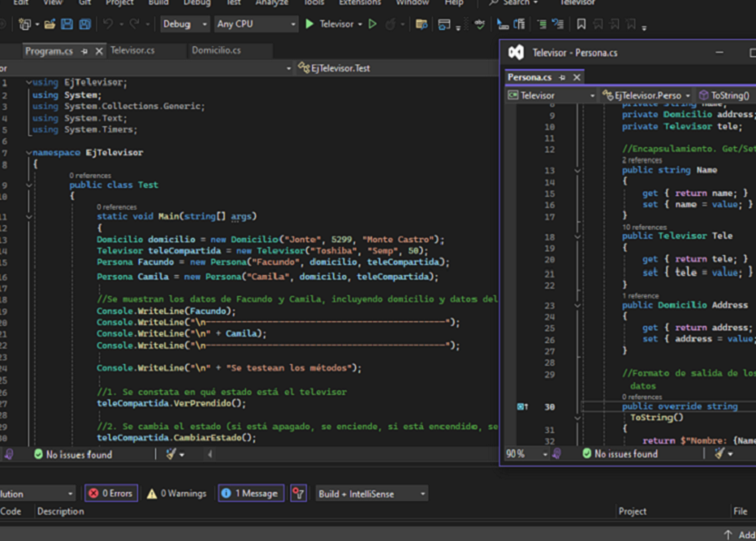Viewport: 756px width, 541px height.
Task: Toggle the 0 Warnings filter
Action: (x=177, y=494)
